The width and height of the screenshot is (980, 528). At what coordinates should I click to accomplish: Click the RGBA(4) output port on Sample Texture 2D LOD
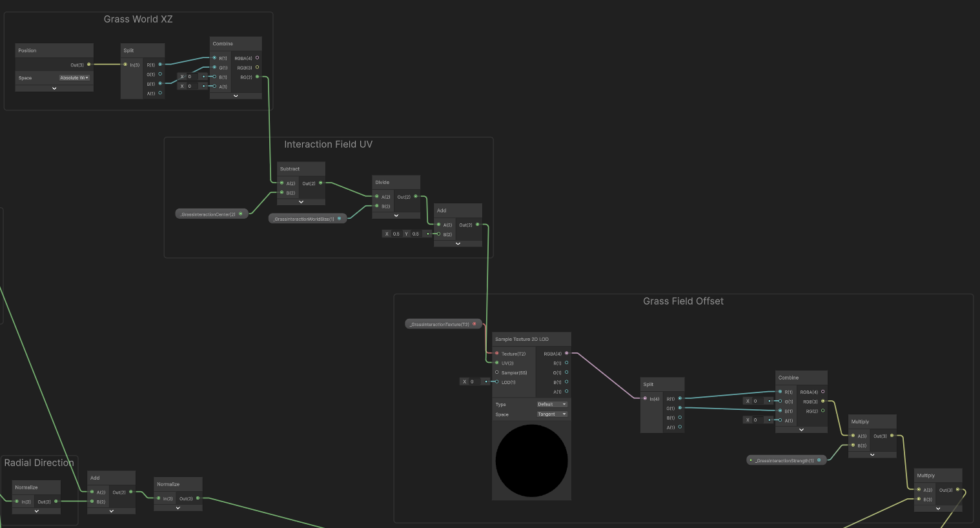tap(567, 353)
